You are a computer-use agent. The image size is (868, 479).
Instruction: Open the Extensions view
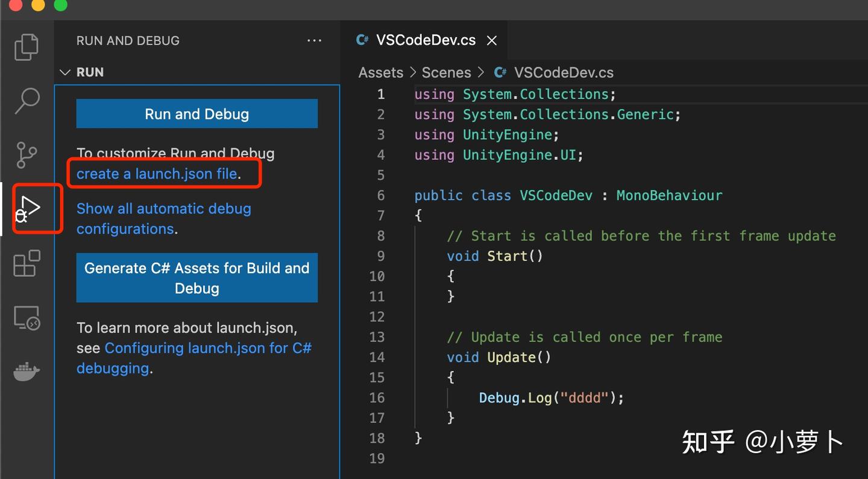pos(27,263)
